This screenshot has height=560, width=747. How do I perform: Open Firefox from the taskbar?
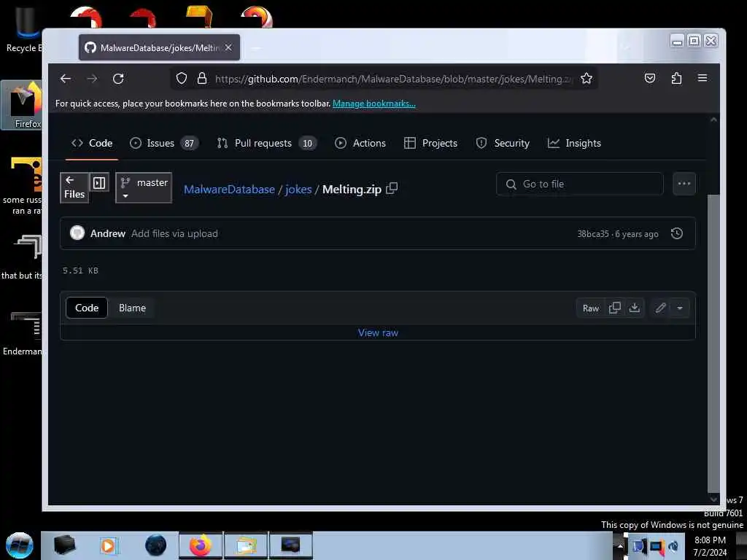pos(201,545)
